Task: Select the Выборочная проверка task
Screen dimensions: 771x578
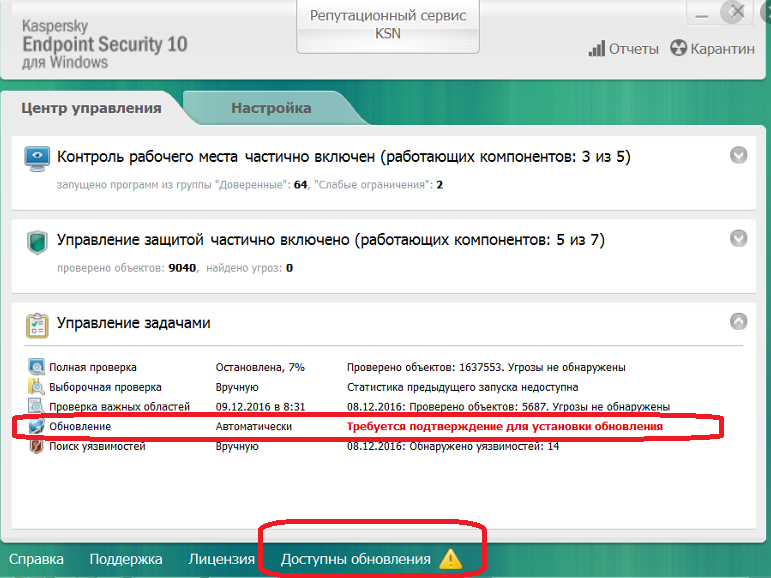Action: tap(105, 387)
